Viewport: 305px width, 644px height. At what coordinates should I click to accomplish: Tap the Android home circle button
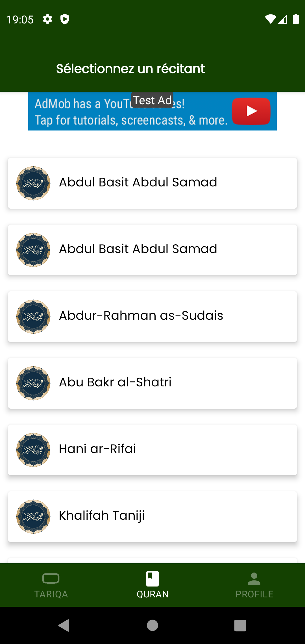152,625
